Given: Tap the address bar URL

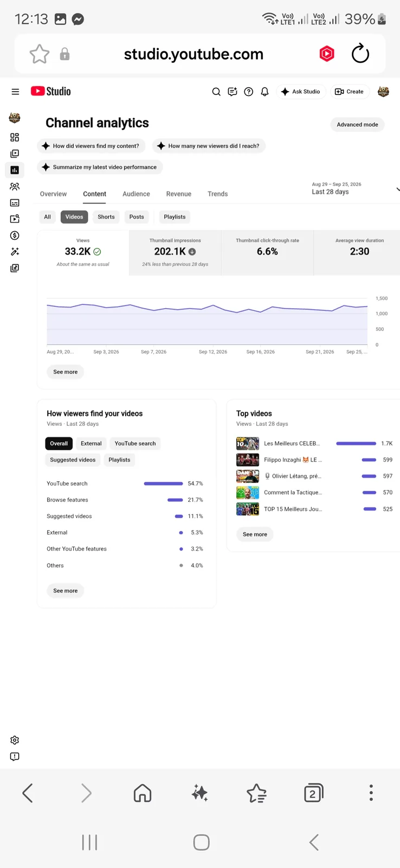Looking at the screenshot, I should click(193, 54).
